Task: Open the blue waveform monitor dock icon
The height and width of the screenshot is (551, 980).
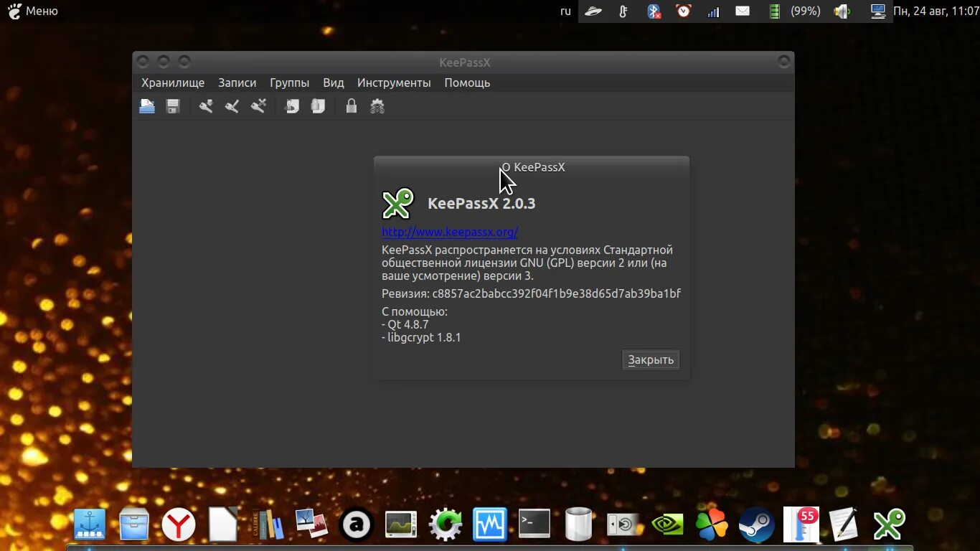Action: [x=489, y=524]
